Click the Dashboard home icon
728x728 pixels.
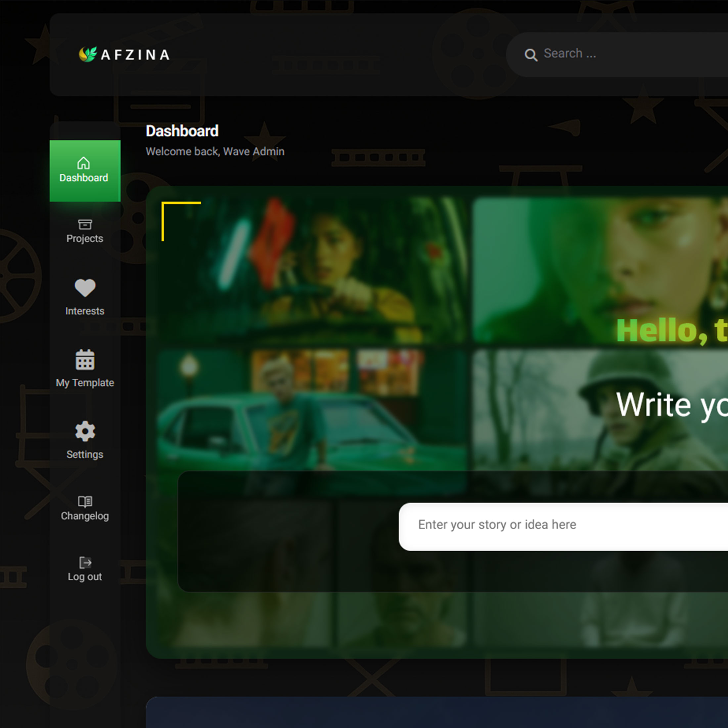[84, 163]
